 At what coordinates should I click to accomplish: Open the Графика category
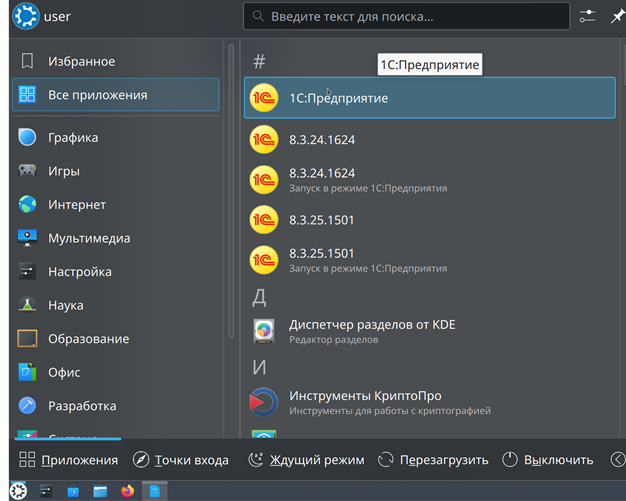(x=116, y=138)
